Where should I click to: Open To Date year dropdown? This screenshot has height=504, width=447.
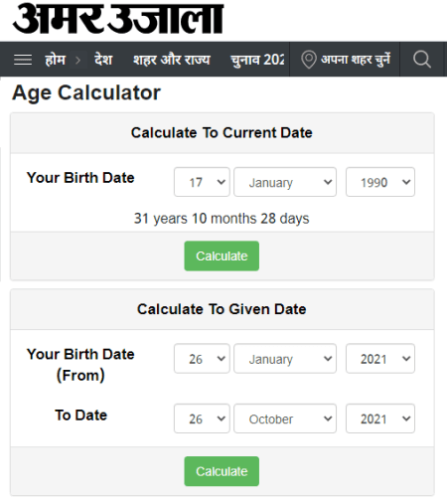380,419
